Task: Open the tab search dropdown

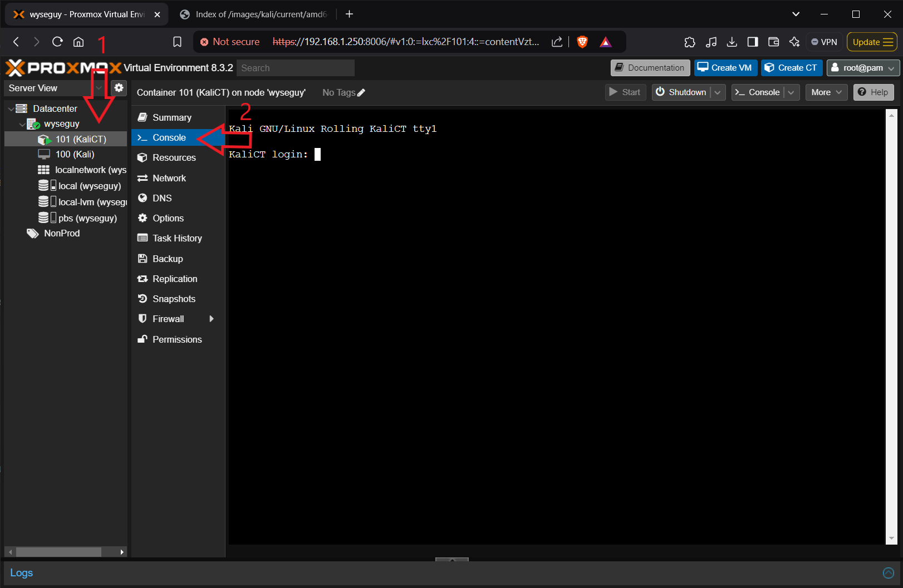Action: [796, 14]
